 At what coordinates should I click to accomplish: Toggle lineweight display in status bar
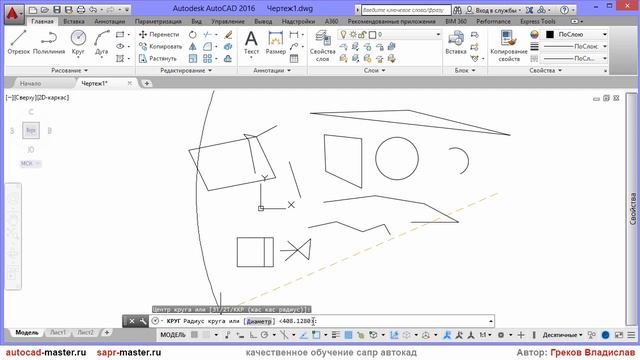point(336,335)
